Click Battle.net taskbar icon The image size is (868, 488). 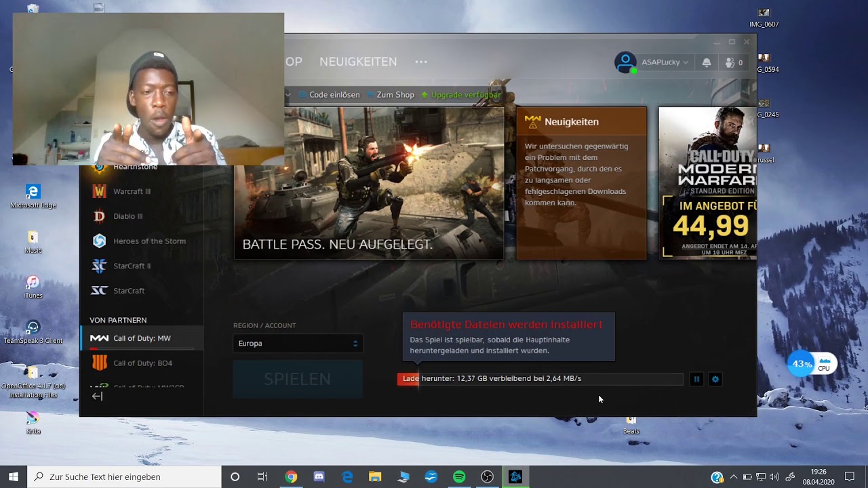click(x=515, y=477)
